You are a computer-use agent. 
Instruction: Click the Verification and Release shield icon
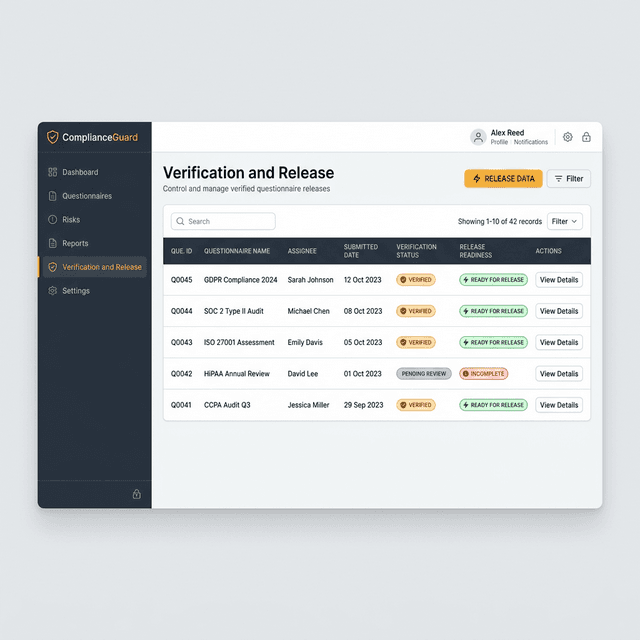[53, 267]
